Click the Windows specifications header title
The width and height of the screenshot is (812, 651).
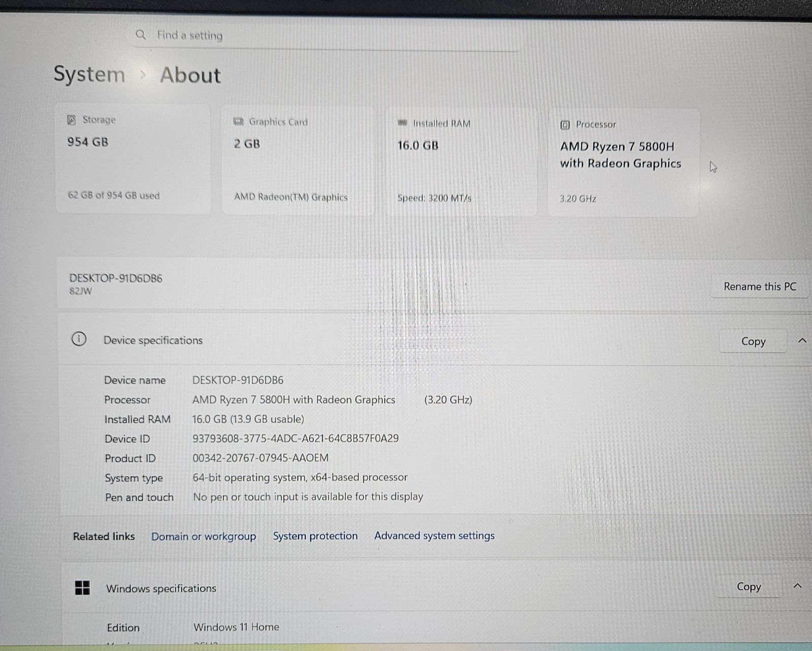click(x=161, y=589)
